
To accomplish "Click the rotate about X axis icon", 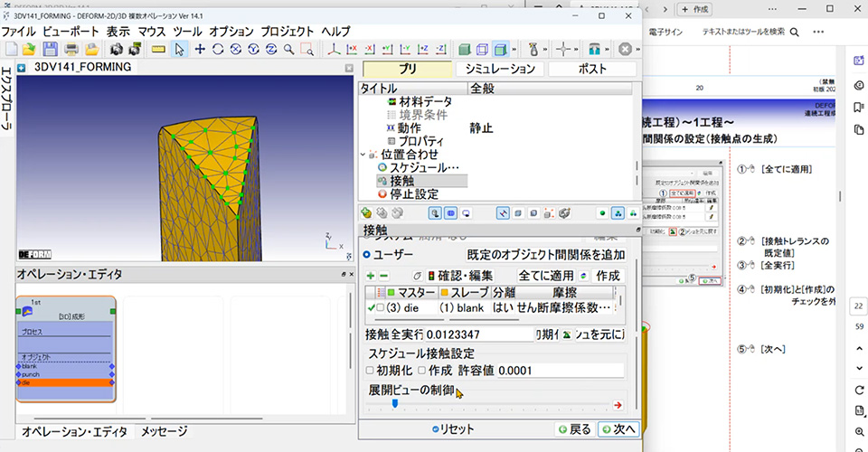I will pyautogui.click(x=236, y=49).
